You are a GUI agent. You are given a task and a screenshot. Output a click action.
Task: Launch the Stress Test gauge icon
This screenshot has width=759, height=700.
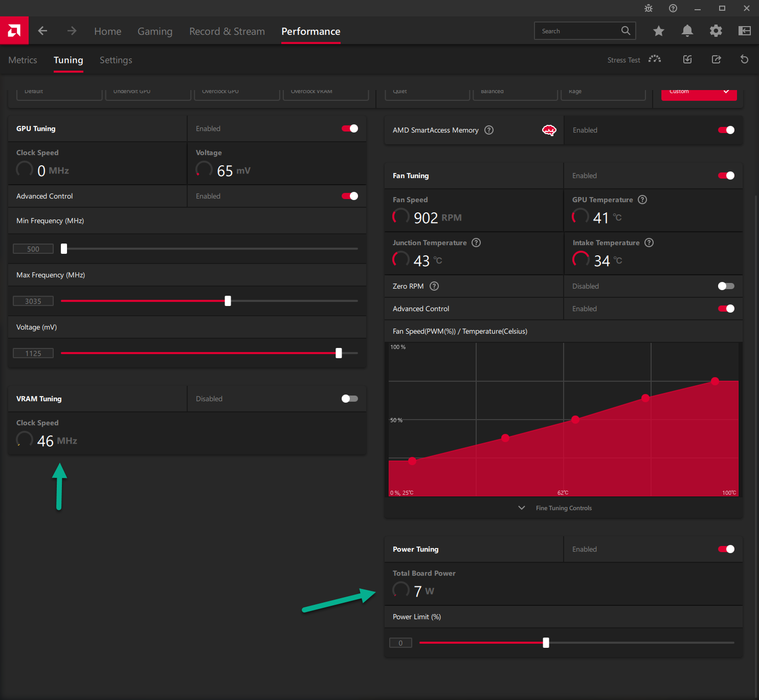pos(655,59)
